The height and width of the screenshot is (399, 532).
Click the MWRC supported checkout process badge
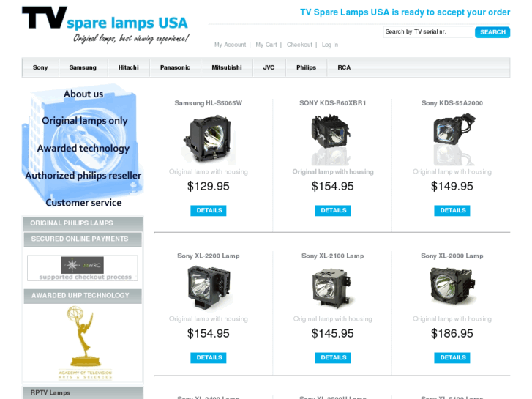pyautogui.click(x=83, y=268)
